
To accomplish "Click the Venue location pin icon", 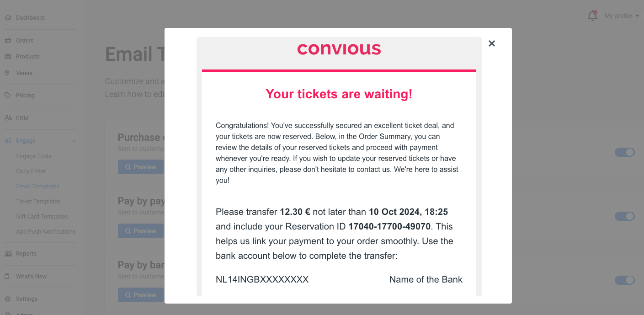I will pyautogui.click(x=7, y=73).
